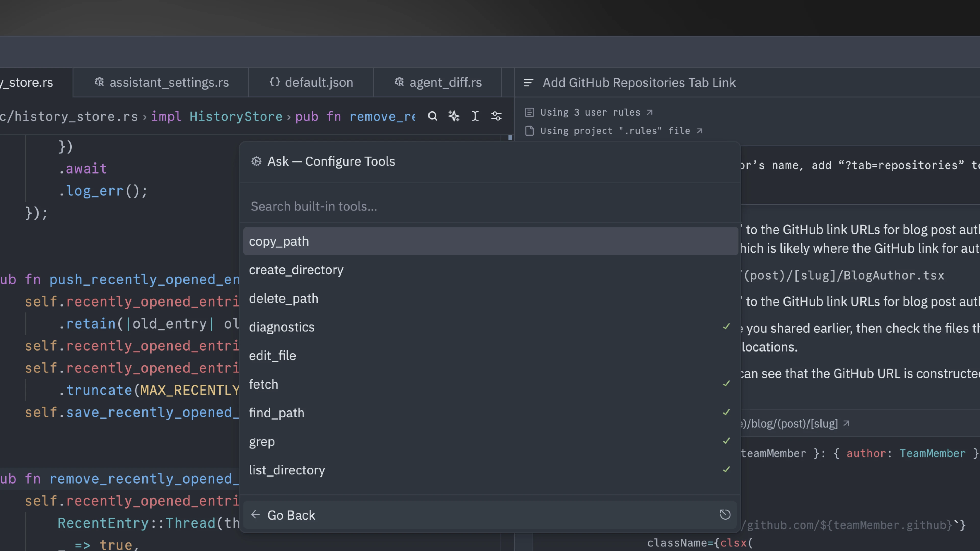Click the inline assist sparkle icon

click(454, 116)
